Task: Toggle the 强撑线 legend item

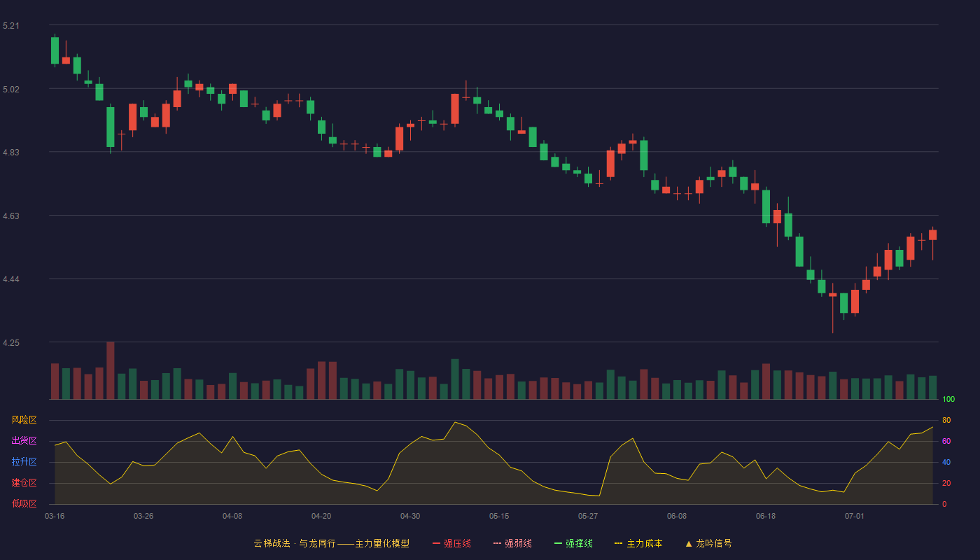Action: pyautogui.click(x=573, y=543)
